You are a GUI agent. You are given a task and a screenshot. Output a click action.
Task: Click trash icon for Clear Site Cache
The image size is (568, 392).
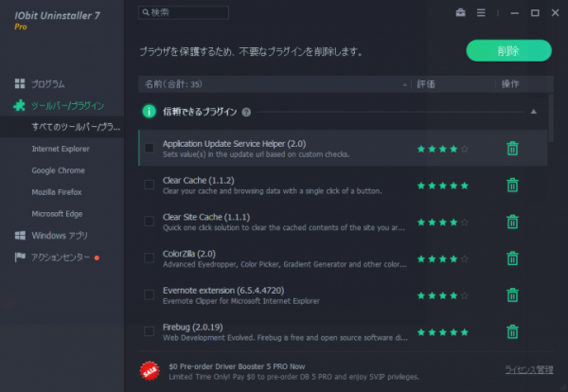pos(512,222)
